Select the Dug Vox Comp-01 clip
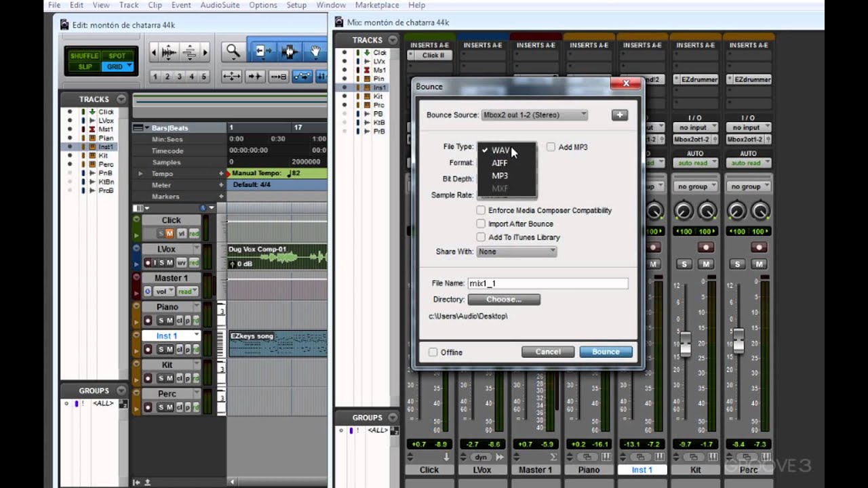 pos(277,256)
